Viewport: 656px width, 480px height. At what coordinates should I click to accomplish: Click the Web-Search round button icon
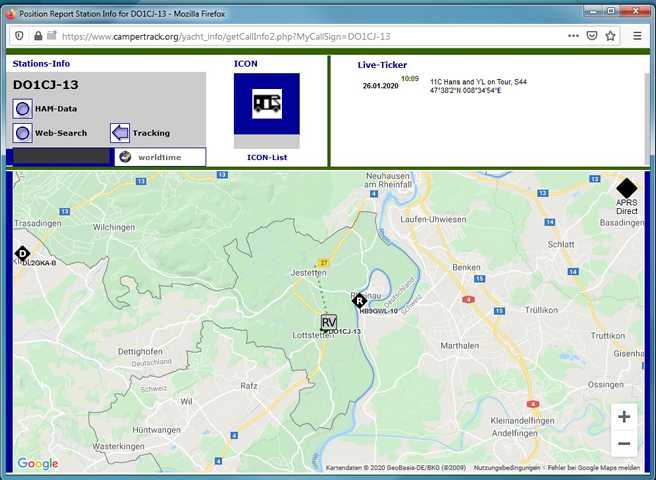coord(22,133)
